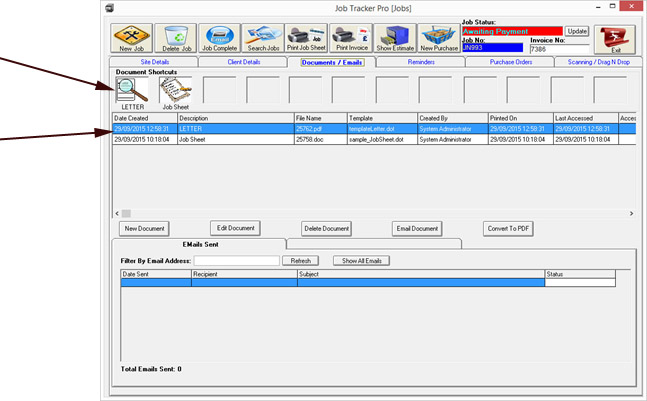Select the EMails Sent tab
The image size is (647, 401).
200,244
